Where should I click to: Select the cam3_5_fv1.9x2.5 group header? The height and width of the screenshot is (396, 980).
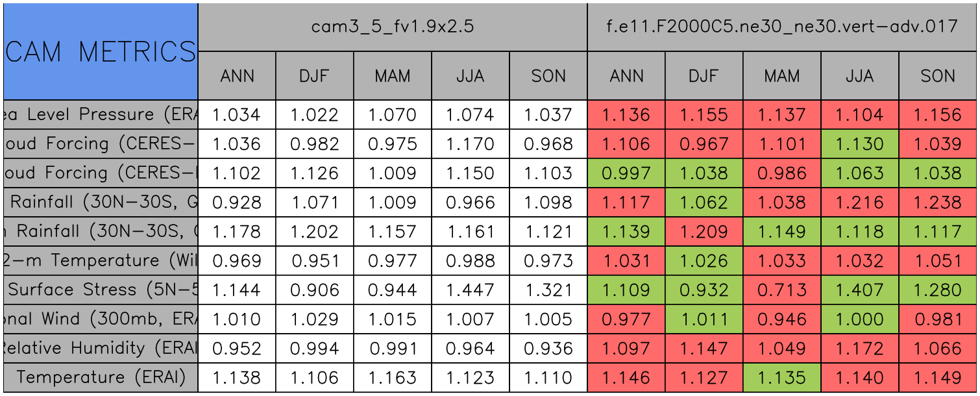tap(392, 27)
